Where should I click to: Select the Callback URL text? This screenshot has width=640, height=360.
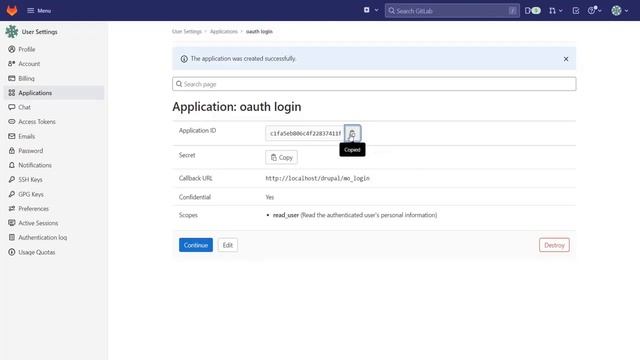318,178
